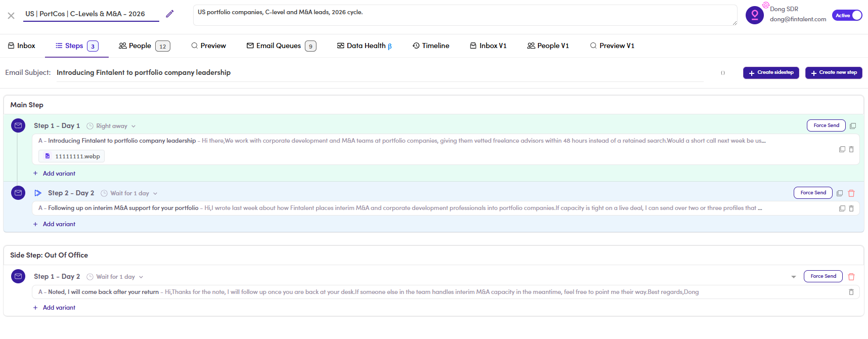Switch to the People tab
Viewport: 868px width, 339px height.
click(x=145, y=46)
